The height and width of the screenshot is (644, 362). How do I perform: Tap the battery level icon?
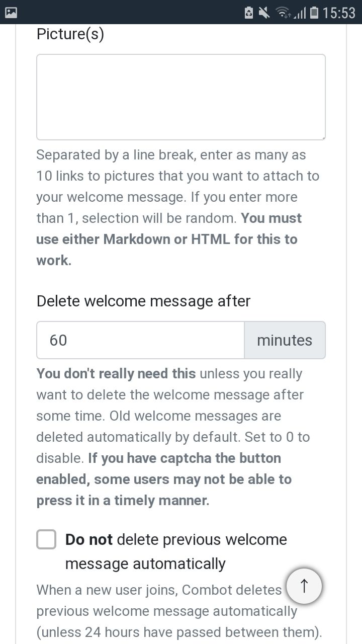314,13
